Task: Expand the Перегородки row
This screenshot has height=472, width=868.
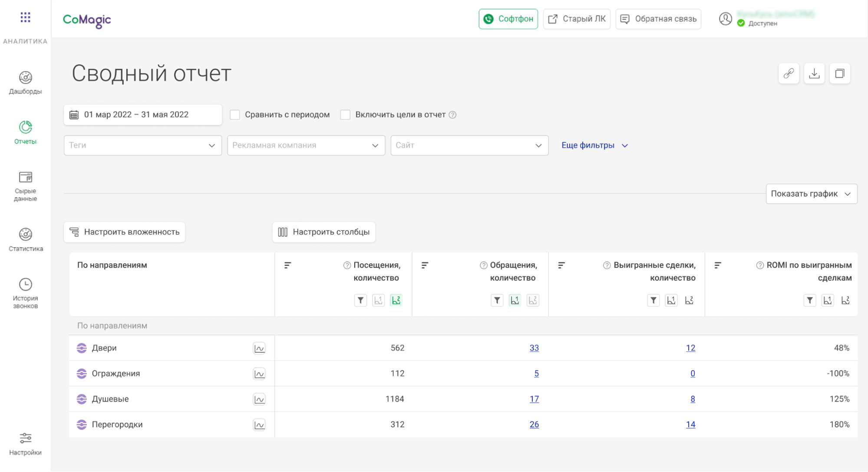Action: coord(82,425)
